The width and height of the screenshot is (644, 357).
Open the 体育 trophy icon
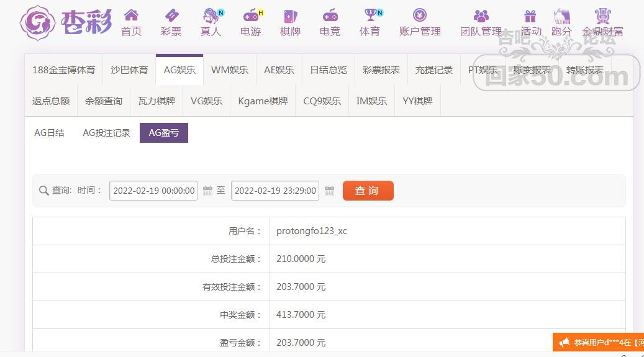click(371, 15)
